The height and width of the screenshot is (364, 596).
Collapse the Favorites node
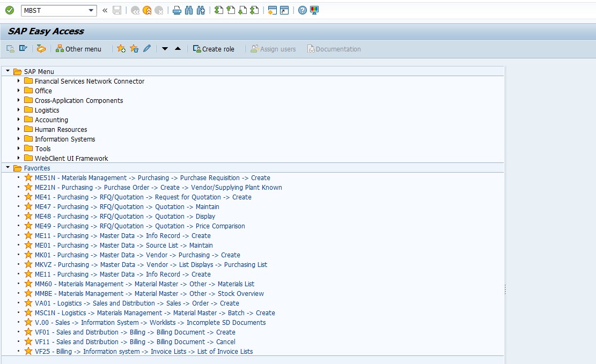pyautogui.click(x=8, y=168)
